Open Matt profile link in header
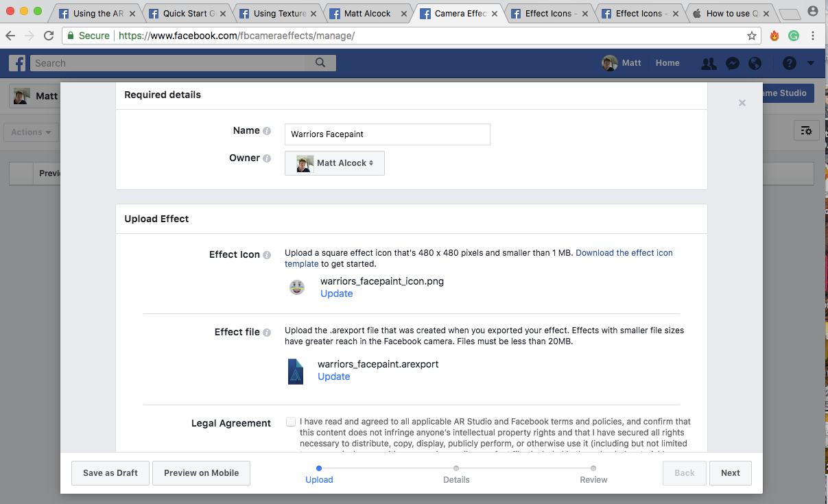 [622, 63]
